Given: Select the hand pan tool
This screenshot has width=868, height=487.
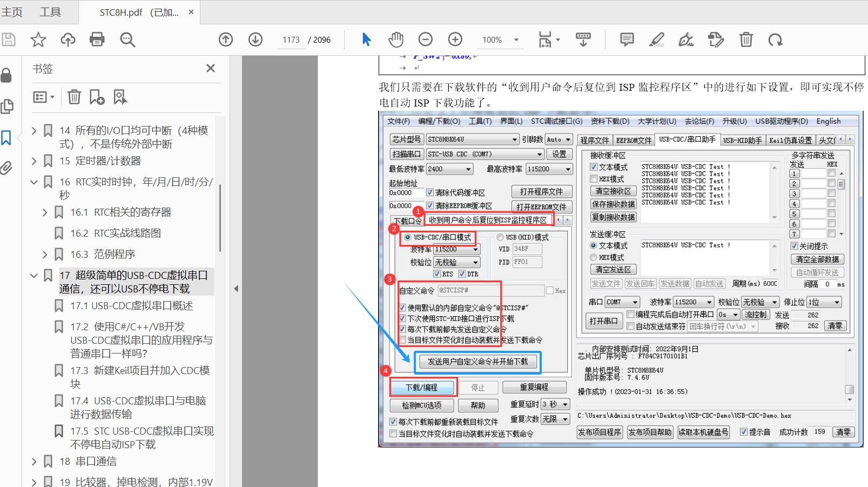Looking at the screenshot, I should point(396,39).
